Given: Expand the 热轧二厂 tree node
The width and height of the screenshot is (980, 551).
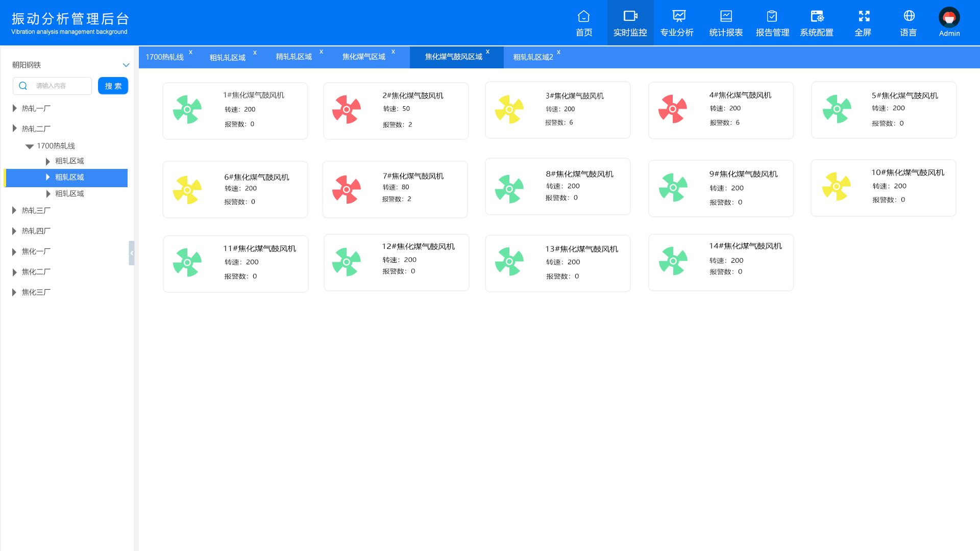Looking at the screenshot, I should [x=14, y=128].
